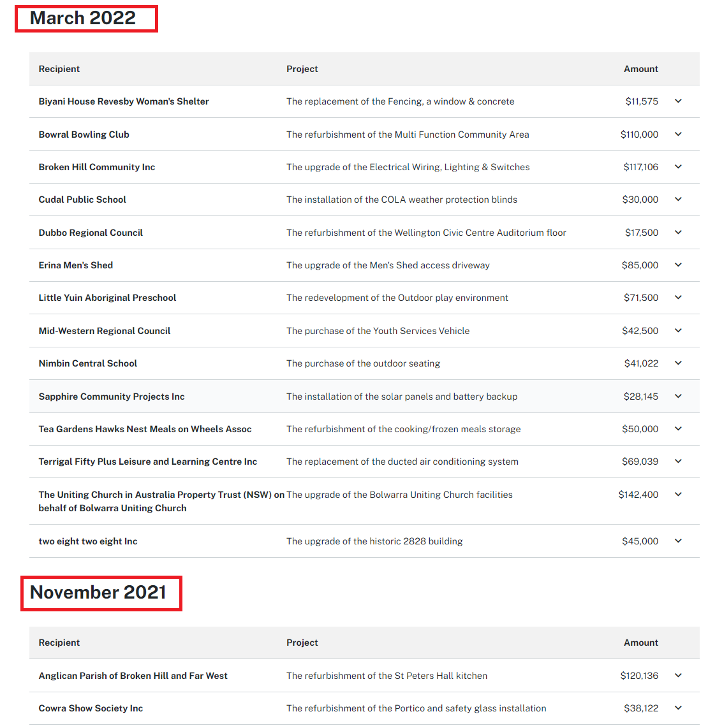Click the Youth Services Vehicle project text
This screenshot has width=708, height=728.
pos(378,331)
